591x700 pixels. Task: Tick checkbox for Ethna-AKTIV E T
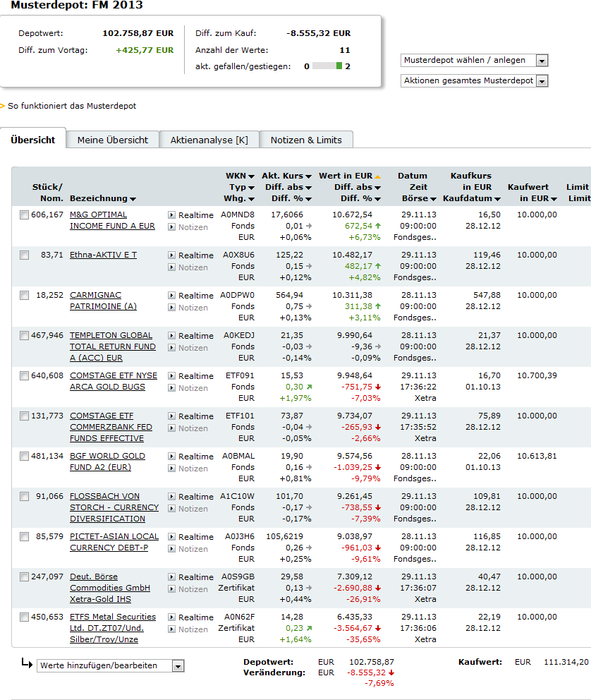tap(24, 255)
